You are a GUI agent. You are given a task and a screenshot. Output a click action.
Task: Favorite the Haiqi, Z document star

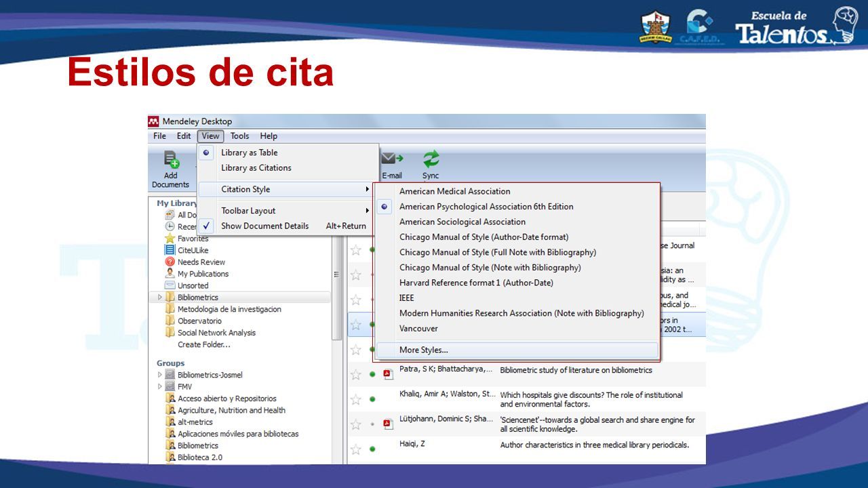coord(356,449)
